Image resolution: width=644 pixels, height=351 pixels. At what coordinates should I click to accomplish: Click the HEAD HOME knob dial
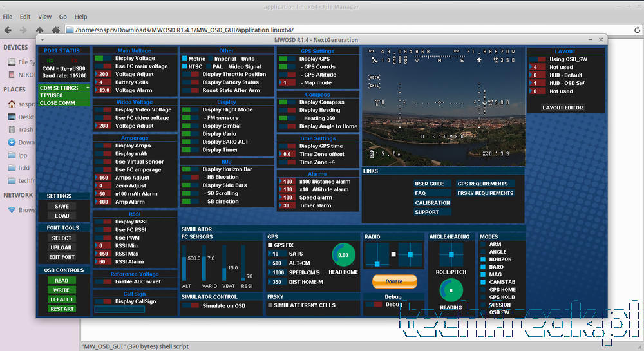click(x=343, y=255)
